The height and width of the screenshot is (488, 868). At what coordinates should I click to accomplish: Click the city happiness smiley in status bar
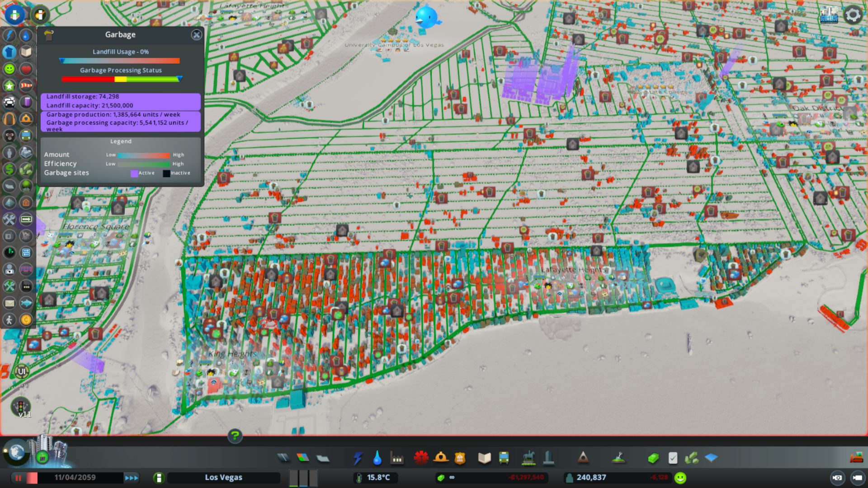680,478
